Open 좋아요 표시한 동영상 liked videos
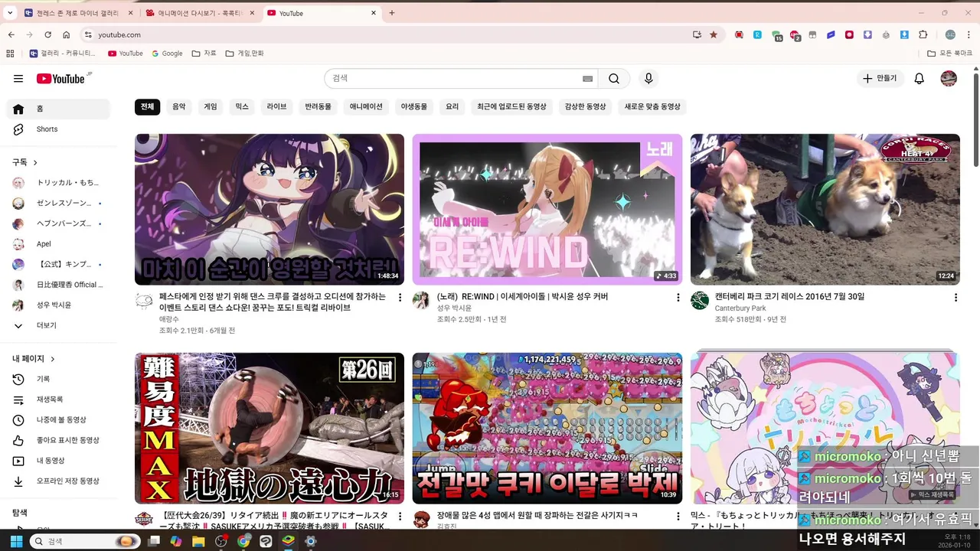The image size is (980, 551). [58, 440]
